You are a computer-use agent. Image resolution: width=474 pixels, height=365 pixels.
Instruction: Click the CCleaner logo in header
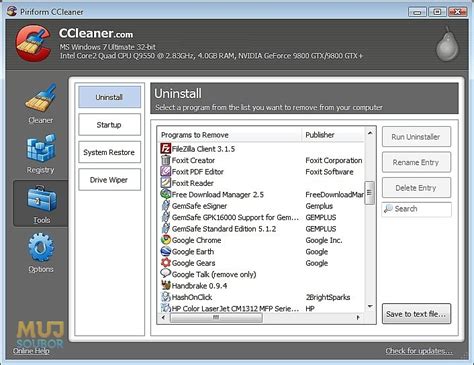point(33,43)
